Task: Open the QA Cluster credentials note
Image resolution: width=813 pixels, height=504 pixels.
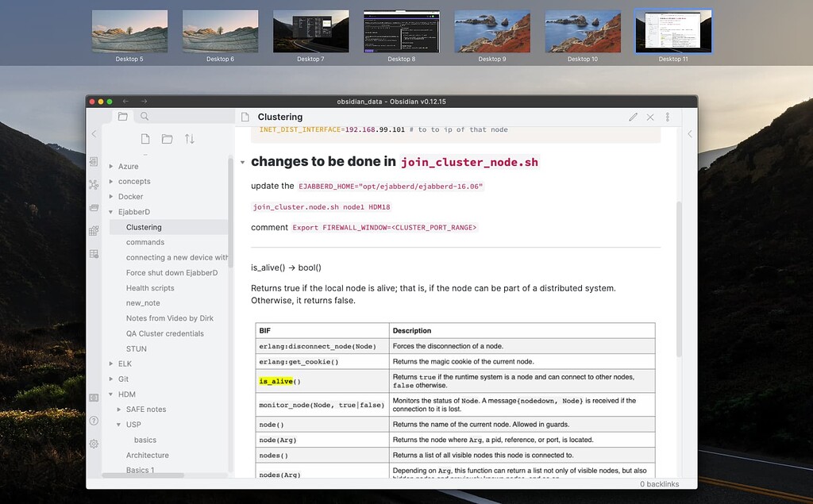Action: pyautogui.click(x=164, y=333)
